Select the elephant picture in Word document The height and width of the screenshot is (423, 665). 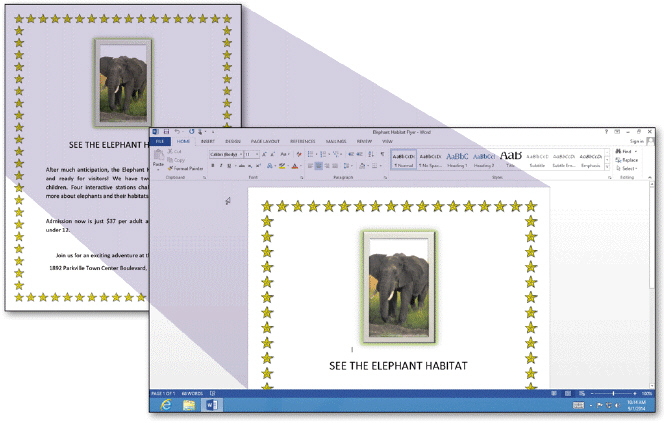point(399,287)
